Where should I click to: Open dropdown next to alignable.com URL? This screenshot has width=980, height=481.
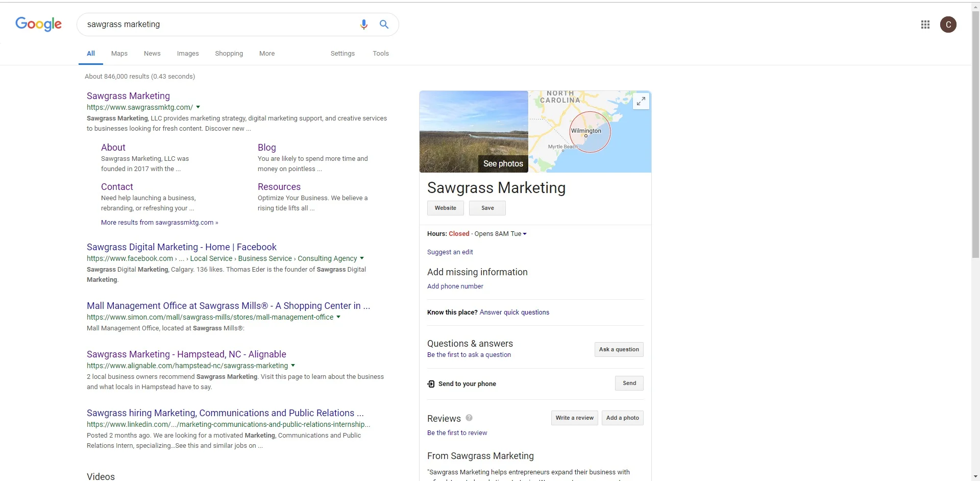pos(293,366)
